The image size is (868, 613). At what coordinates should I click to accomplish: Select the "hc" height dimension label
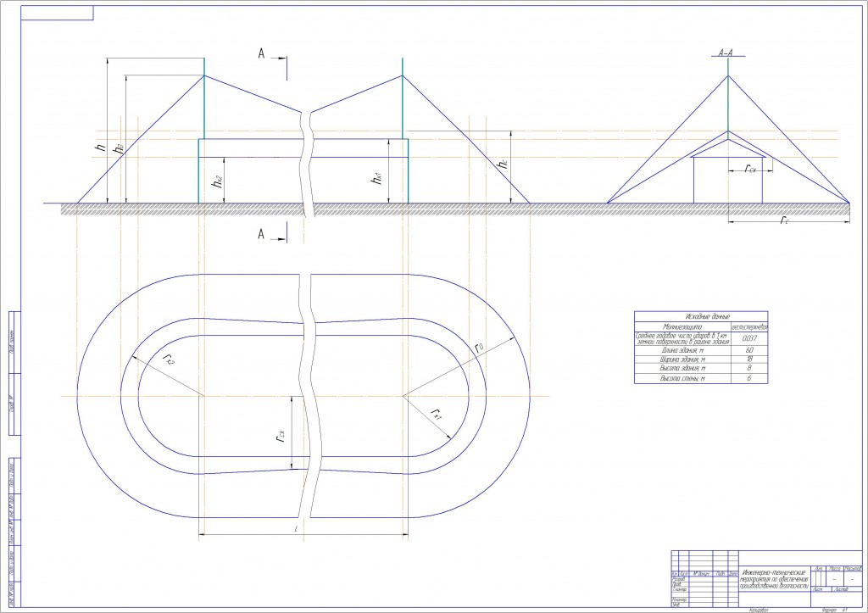point(504,164)
